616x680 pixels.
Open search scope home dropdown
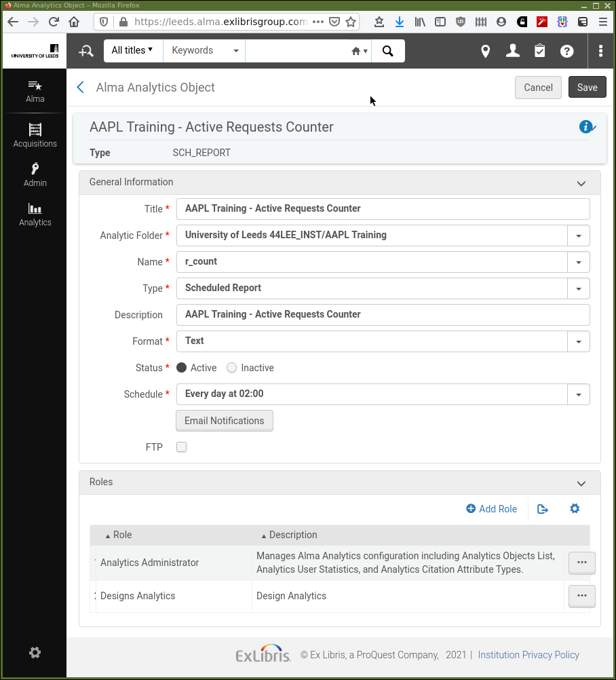[360, 51]
